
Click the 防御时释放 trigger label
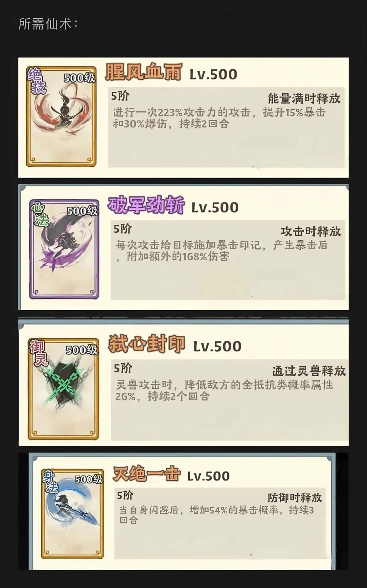pos(295,498)
